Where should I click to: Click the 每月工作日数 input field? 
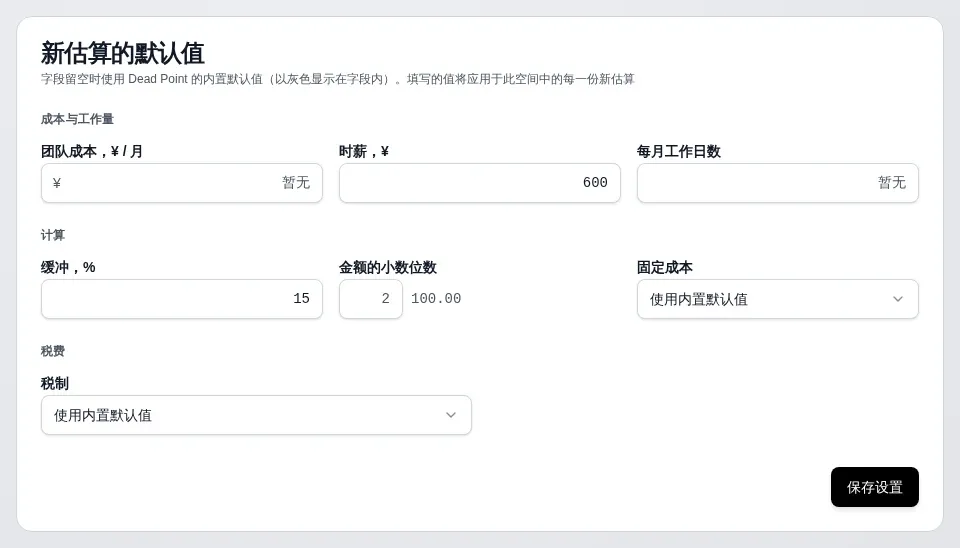click(x=778, y=183)
